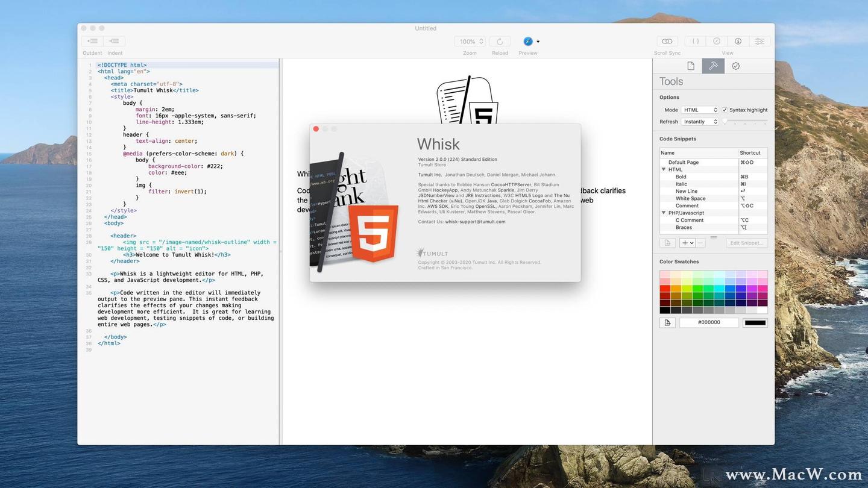Viewport: 868px width, 488px height.
Task: Click the info circle icon under View
Action: 738,41
